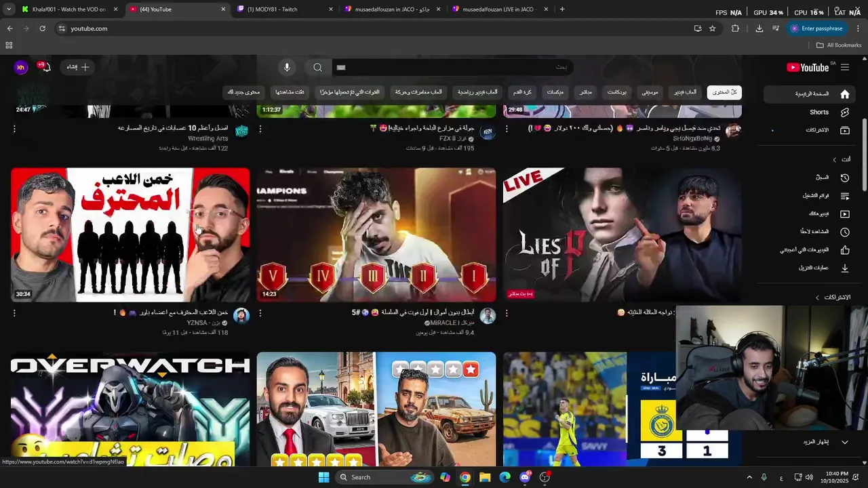This screenshot has height=488, width=868.
Task: Select the كل المحتوى filter chip
Action: 724,92
